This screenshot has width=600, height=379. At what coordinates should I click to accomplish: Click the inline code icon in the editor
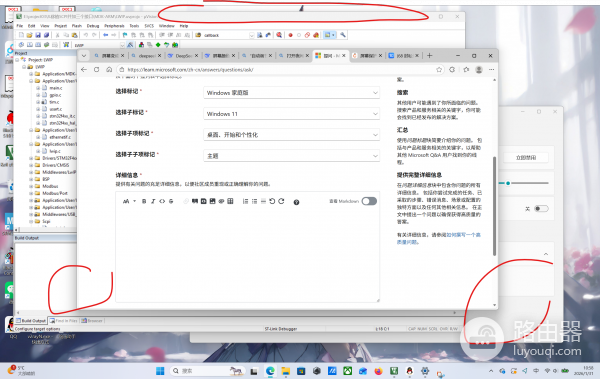(162, 201)
